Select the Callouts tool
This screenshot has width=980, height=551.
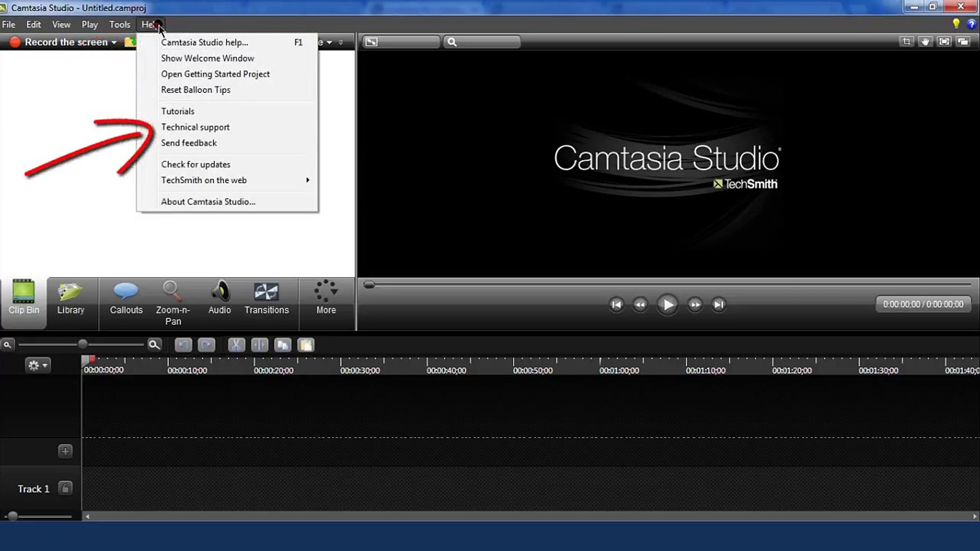pos(126,298)
